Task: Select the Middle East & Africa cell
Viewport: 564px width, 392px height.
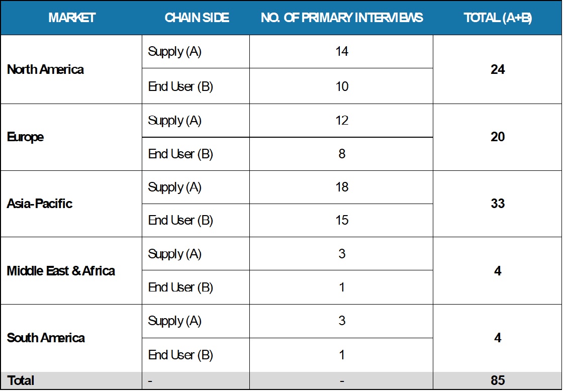Action: tap(61, 271)
